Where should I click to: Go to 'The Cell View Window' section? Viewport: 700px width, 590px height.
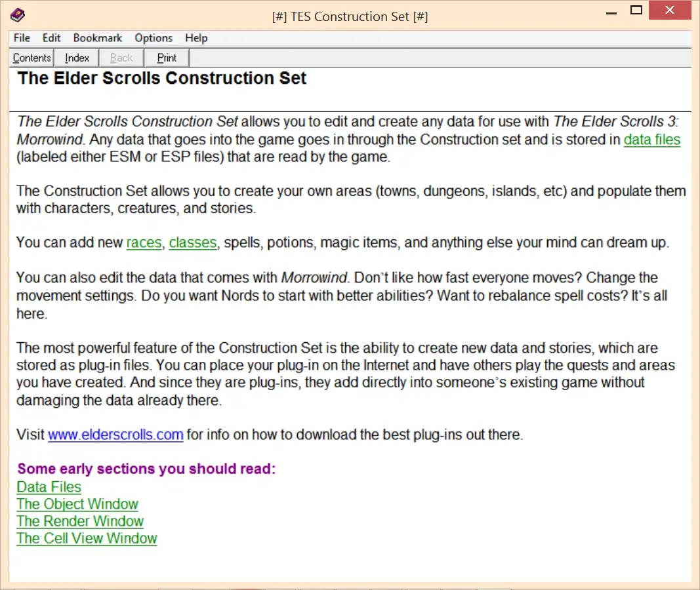click(87, 538)
